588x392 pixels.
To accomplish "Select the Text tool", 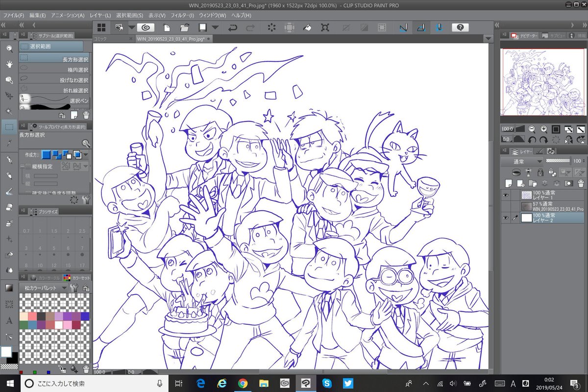I will coord(9,320).
